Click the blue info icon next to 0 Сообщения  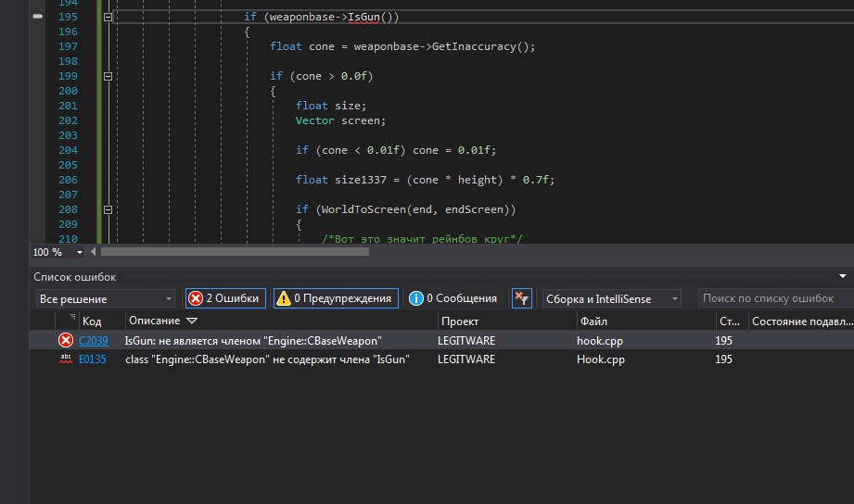click(x=416, y=298)
